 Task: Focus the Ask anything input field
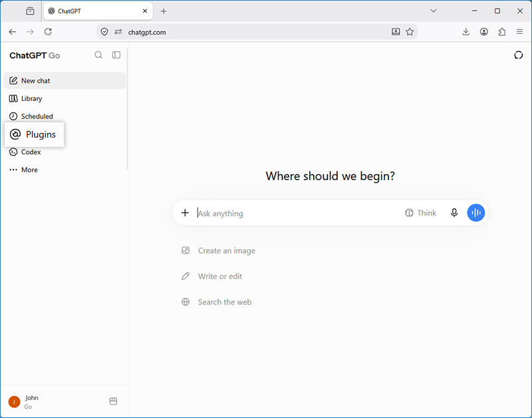(x=297, y=213)
